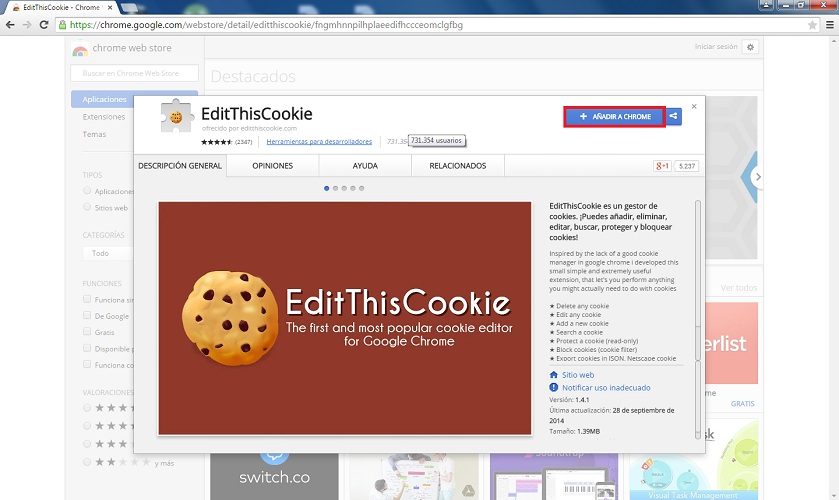This screenshot has height=500, width=839.
Task: Advance the featured carousel with right chevron
Action: click(758, 177)
